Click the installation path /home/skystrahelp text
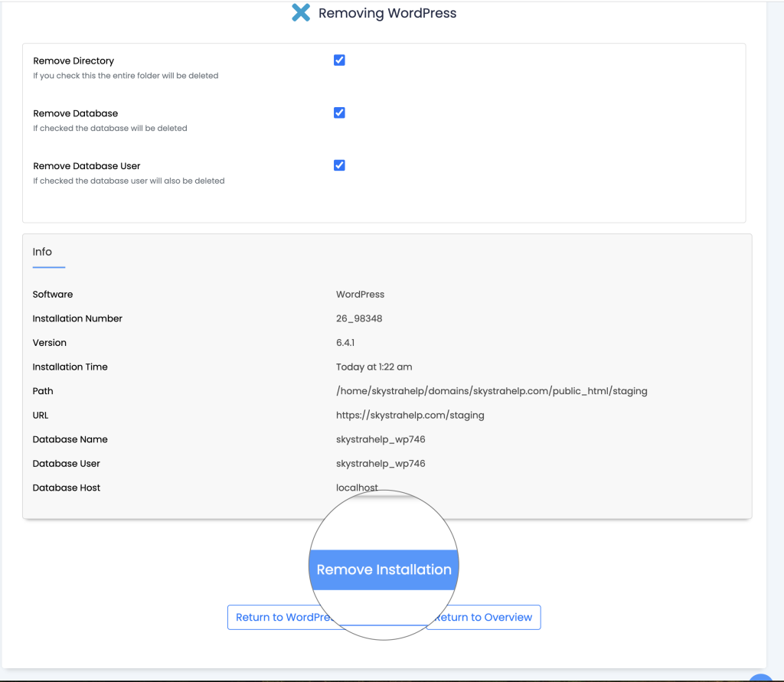This screenshot has width=784, height=682. tap(491, 391)
